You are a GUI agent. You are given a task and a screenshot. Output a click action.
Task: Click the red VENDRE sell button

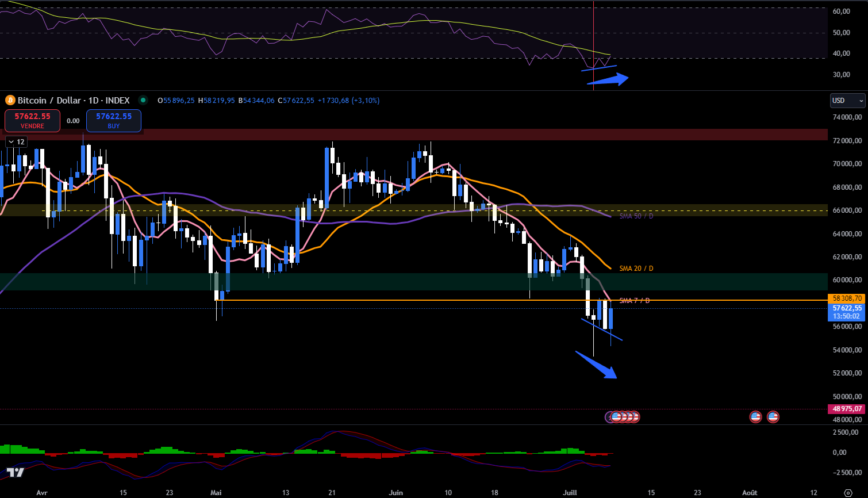32,120
